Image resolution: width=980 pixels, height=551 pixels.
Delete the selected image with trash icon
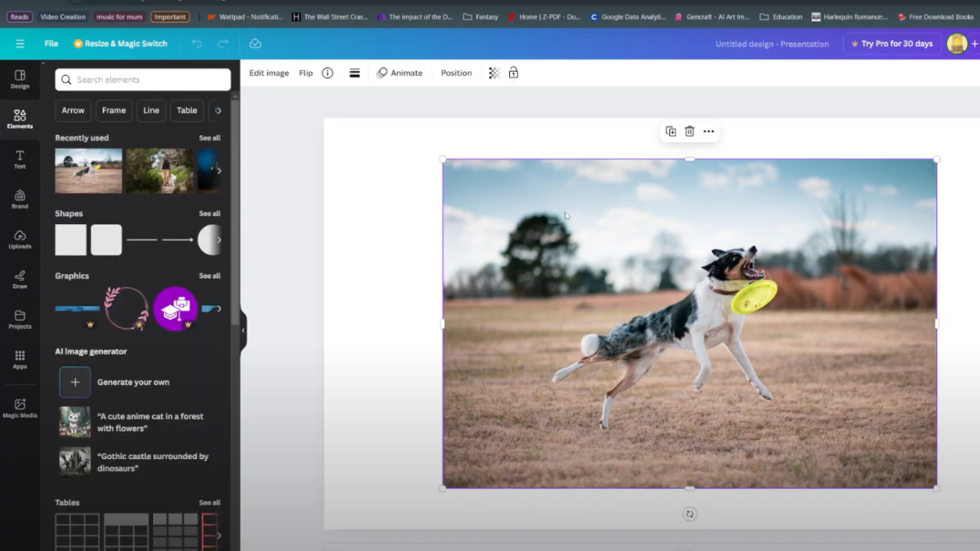coord(689,132)
